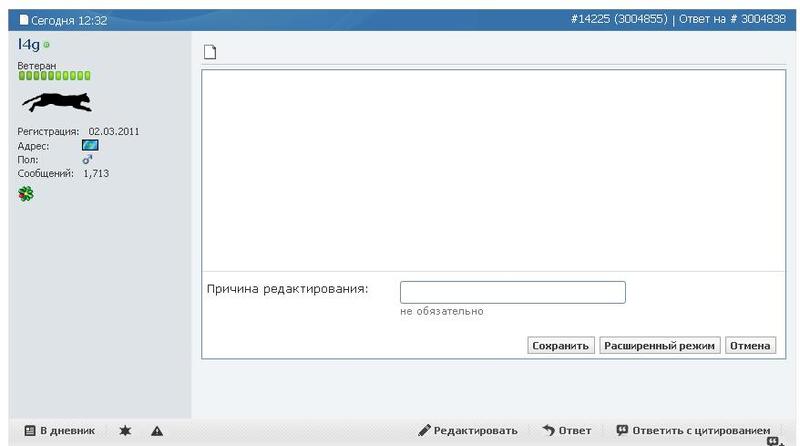Open user profile l4g
Image resolution: width=800 pixels, height=446 pixels.
28,45
